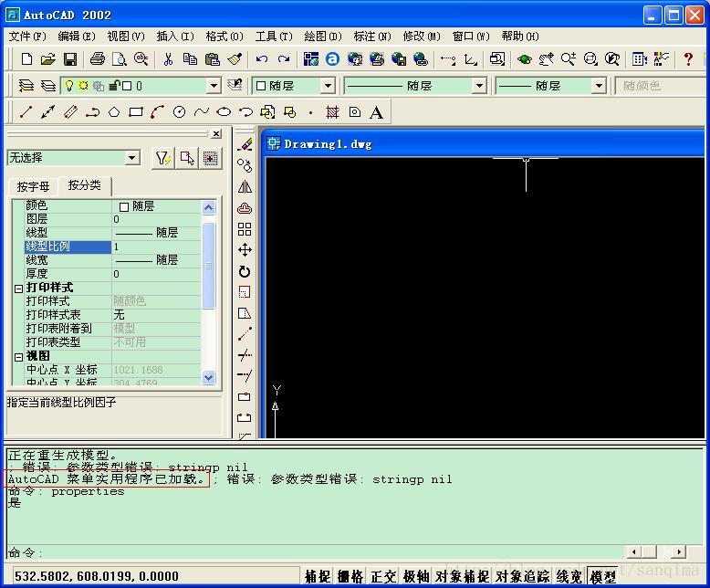
Task: Open the 绘图(D) menu
Action: click(x=323, y=36)
